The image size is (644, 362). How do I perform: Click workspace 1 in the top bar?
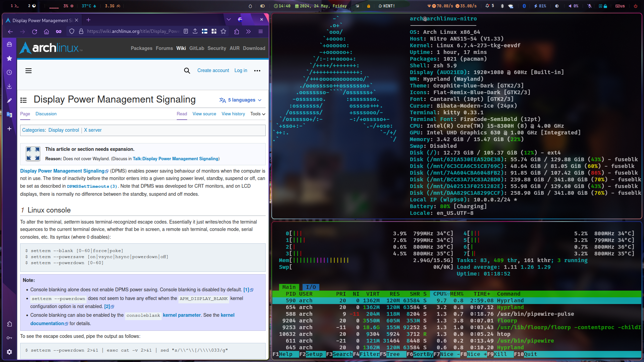(14, 6)
